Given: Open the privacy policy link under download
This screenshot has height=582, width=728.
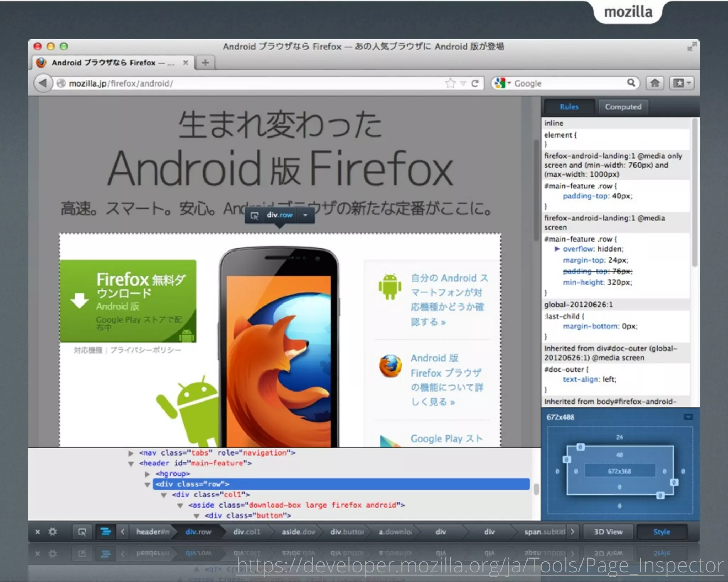Looking at the screenshot, I should pos(145,350).
